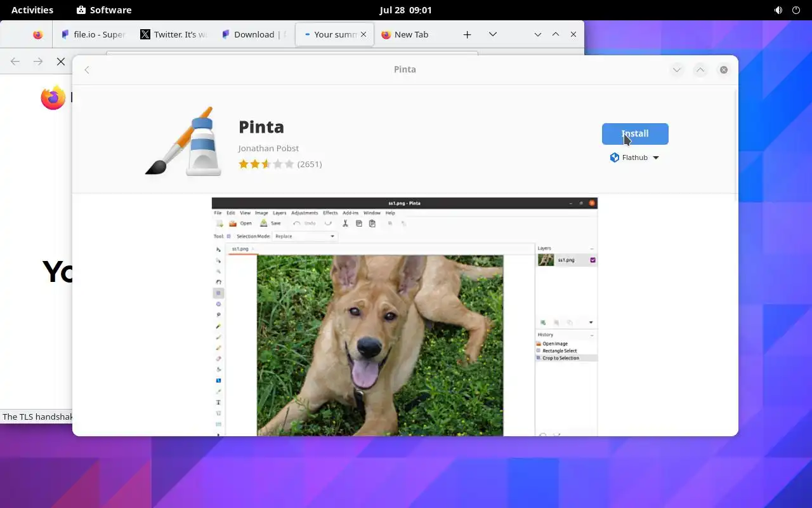Minimize the Software window
The width and height of the screenshot is (812, 508).
[677, 70]
